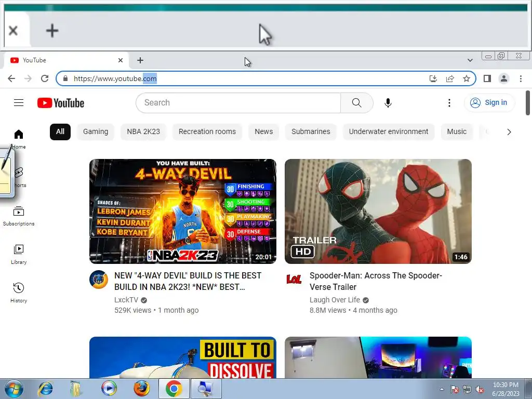Close the YouTube tab

[x=121, y=60]
